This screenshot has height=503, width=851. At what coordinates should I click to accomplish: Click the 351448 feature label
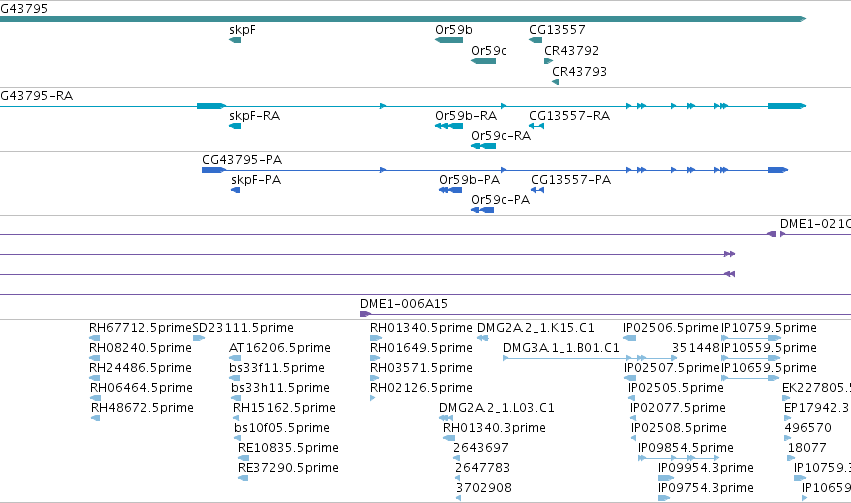point(696,348)
